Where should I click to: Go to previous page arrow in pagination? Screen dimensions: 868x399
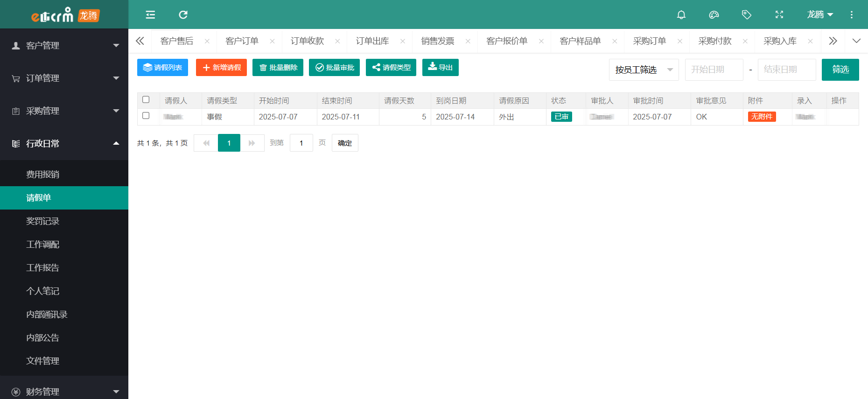click(x=206, y=143)
